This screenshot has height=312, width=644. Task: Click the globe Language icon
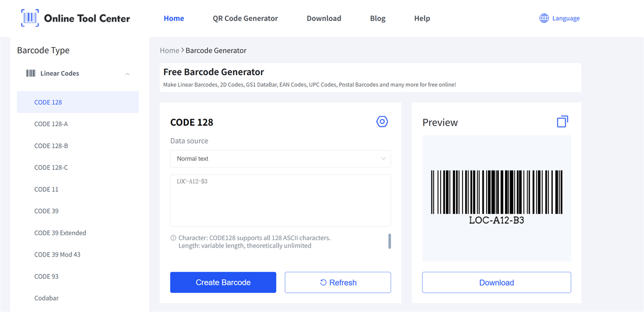(x=544, y=18)
